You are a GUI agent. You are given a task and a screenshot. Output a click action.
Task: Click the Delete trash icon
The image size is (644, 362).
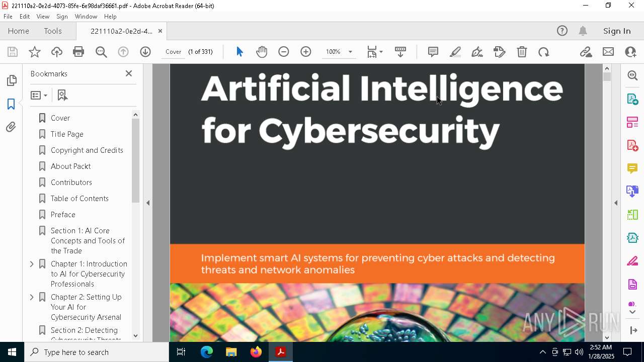pyautogui.click(x=522, y=52)
